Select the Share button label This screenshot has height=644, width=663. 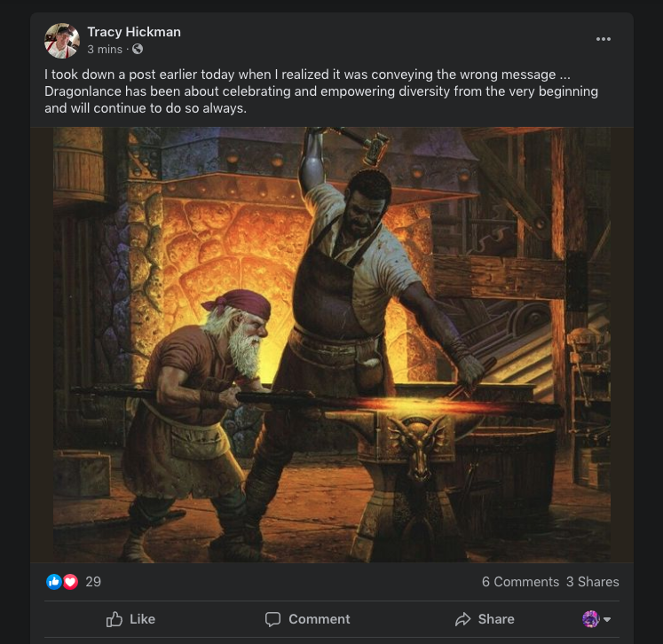pos(496,619)
